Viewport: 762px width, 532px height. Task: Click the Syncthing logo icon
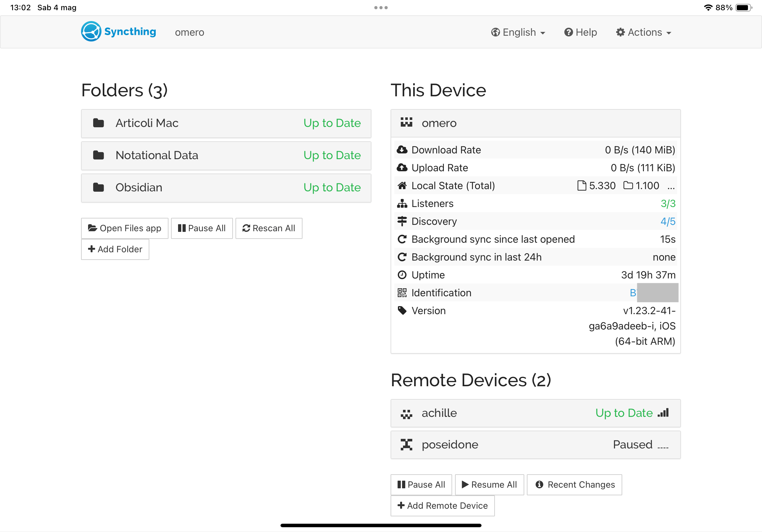91,32
